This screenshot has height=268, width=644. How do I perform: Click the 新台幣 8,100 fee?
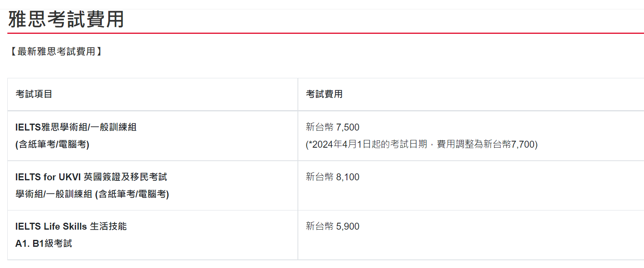tap(333, 177)
